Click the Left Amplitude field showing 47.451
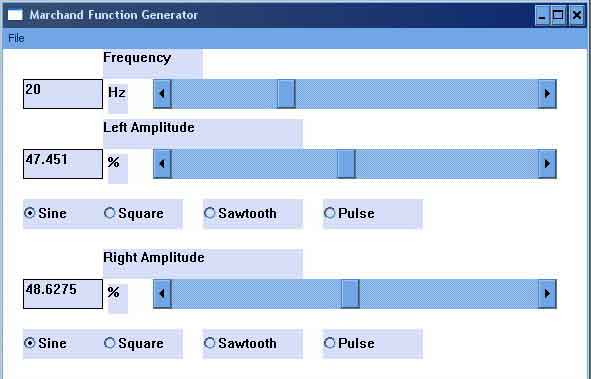591x379 pixels. pos(63,164)
